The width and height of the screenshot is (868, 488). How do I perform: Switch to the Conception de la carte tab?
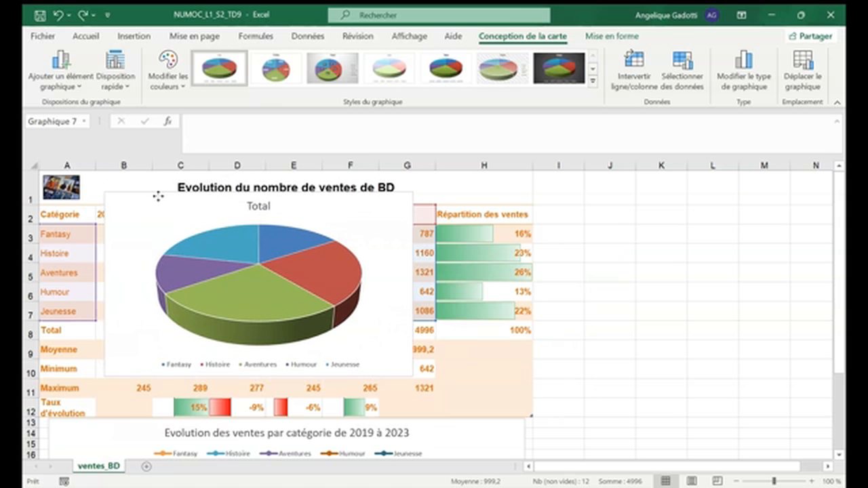point(522,36)
